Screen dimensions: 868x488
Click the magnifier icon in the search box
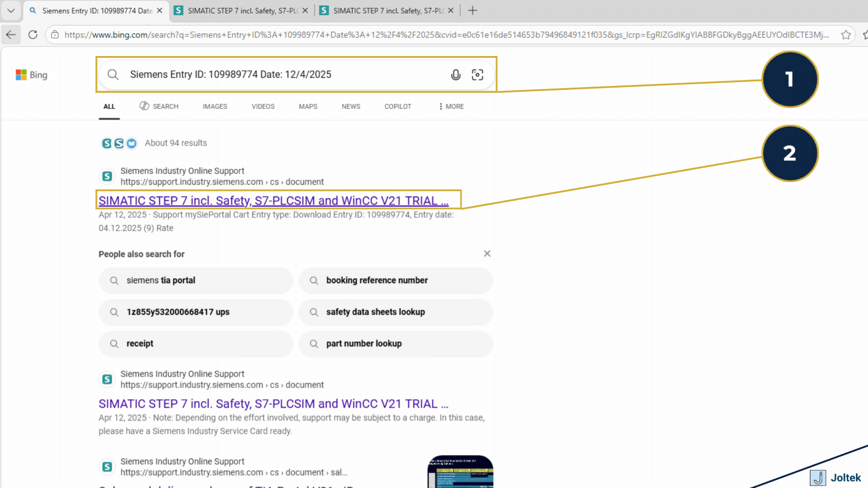(x=113, y=75)
